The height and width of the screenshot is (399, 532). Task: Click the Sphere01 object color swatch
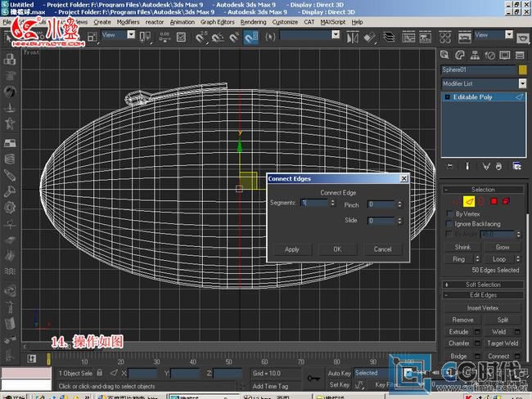pyautogui.click(x=522, y=69)
